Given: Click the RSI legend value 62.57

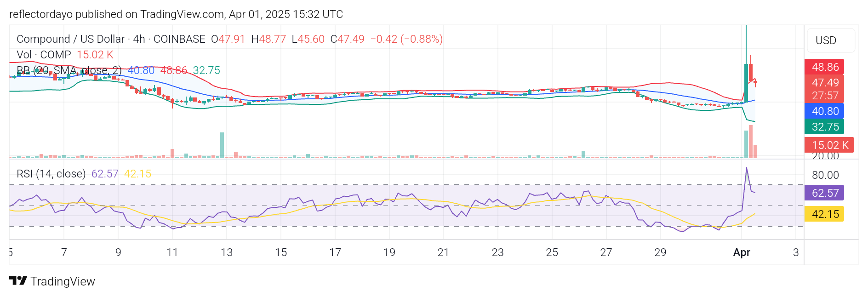Looking at the screenshot, I should pos(105,174).
